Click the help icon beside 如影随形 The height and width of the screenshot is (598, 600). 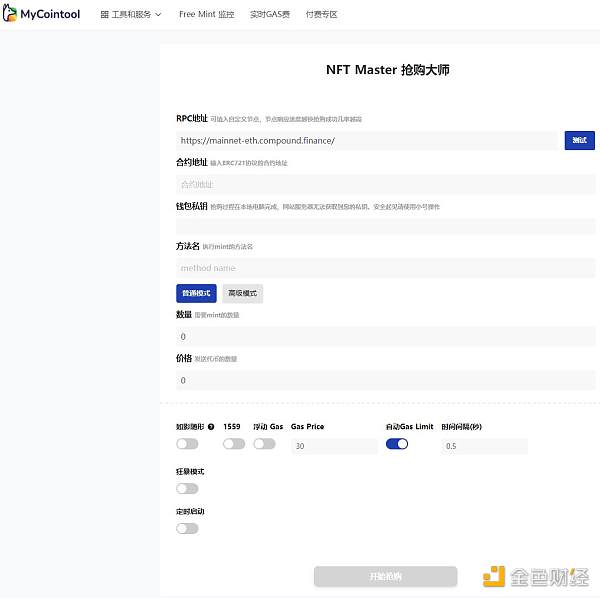211,427
